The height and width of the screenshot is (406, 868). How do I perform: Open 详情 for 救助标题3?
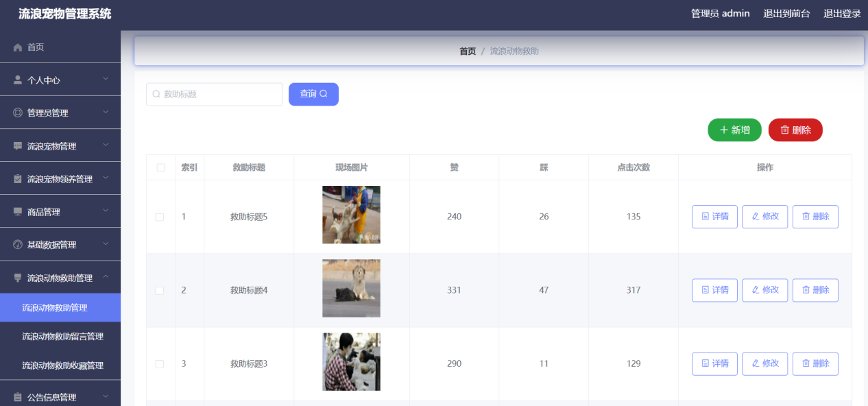[714, 363]
